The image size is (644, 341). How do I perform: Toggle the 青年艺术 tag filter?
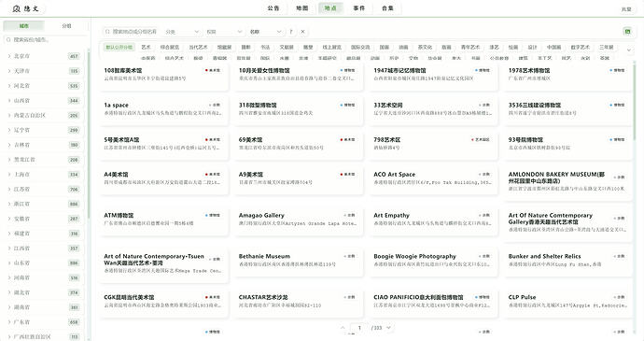(x=470, y=48)
